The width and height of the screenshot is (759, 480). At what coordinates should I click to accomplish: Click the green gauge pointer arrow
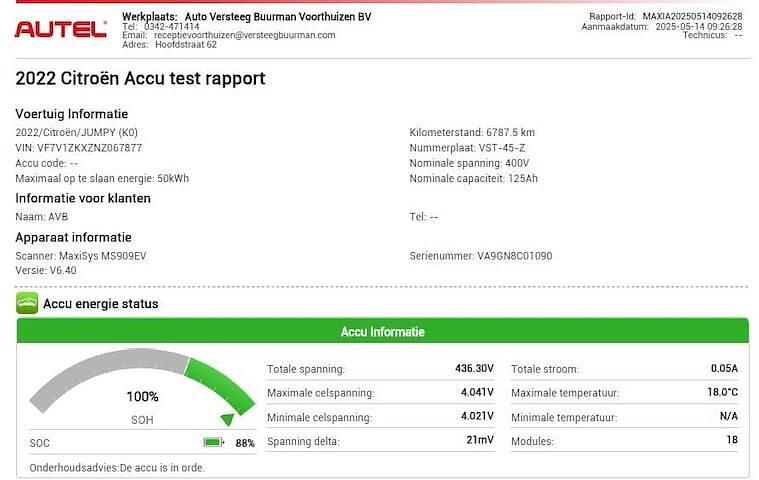click(228, 419)
